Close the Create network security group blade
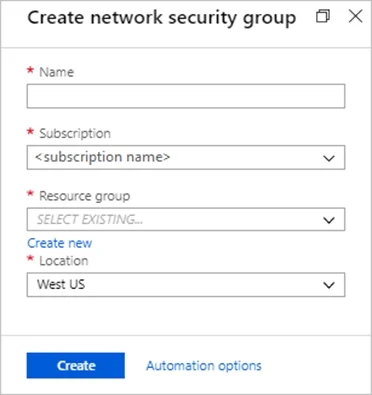The image size is (372, 395). click(355, 16)
